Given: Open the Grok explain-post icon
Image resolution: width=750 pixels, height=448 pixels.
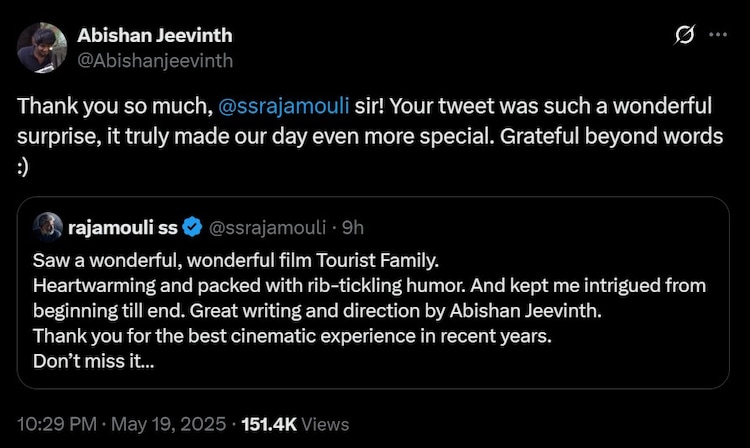Looking at the screenshot, I should point(685,35).
